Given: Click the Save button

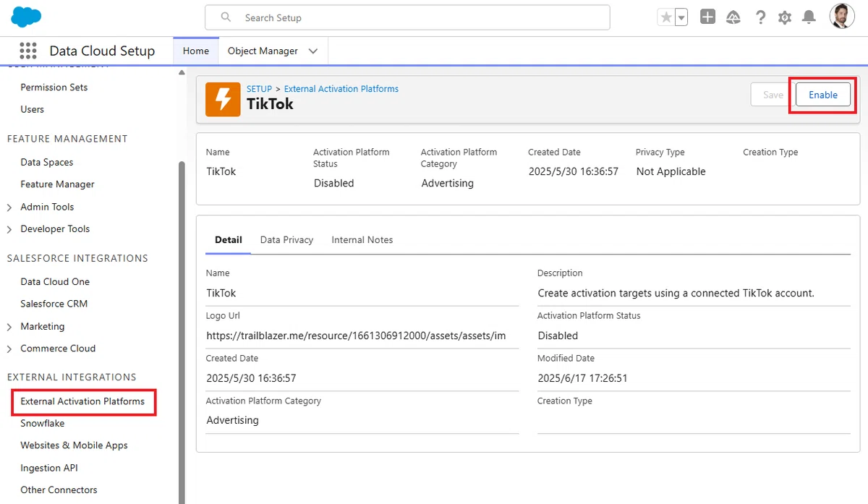Looking at the screenshot, I should click(x=773, y=95).
